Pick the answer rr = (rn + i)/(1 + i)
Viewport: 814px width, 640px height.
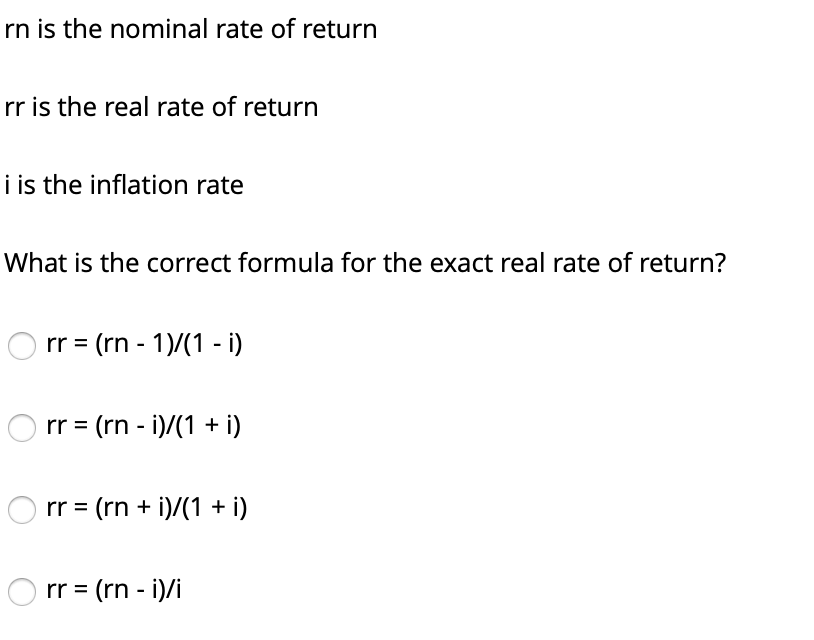pyautogui.click(x=22, y=508)
